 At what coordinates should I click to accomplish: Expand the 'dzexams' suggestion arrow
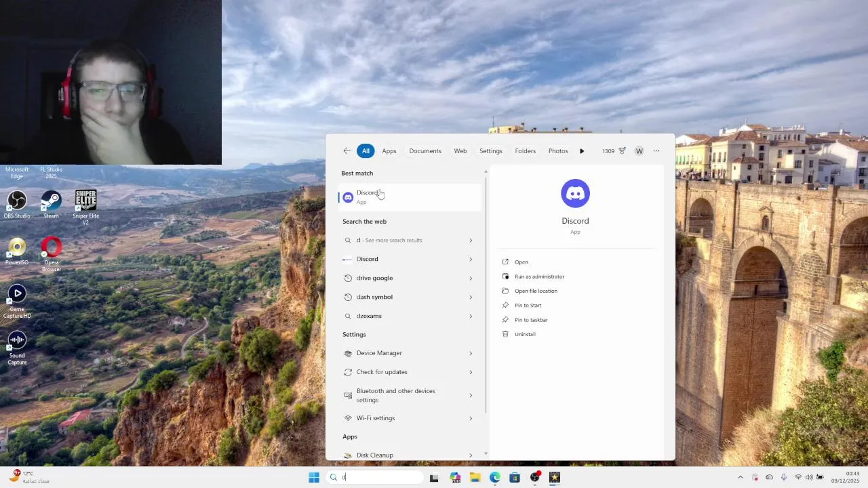[471, 316]
